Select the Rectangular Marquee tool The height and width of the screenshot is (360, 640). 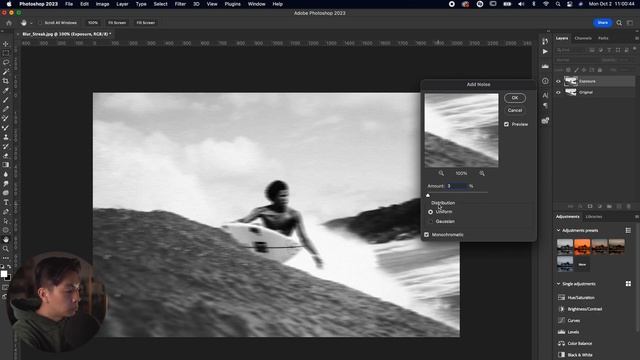6,53
